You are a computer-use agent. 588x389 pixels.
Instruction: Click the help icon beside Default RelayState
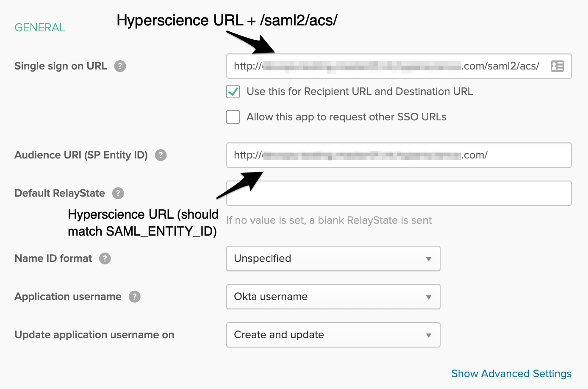tap(118, 193)
